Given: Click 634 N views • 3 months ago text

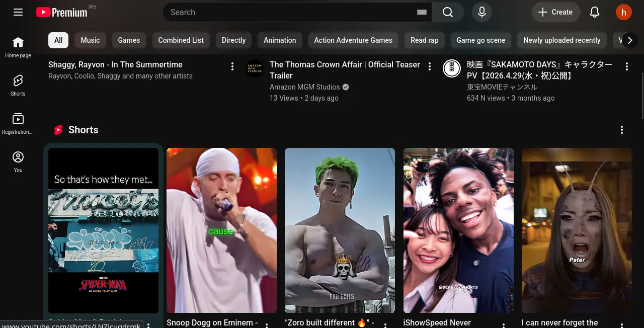Looking at the screenshot, I should (x=511, y=98).
